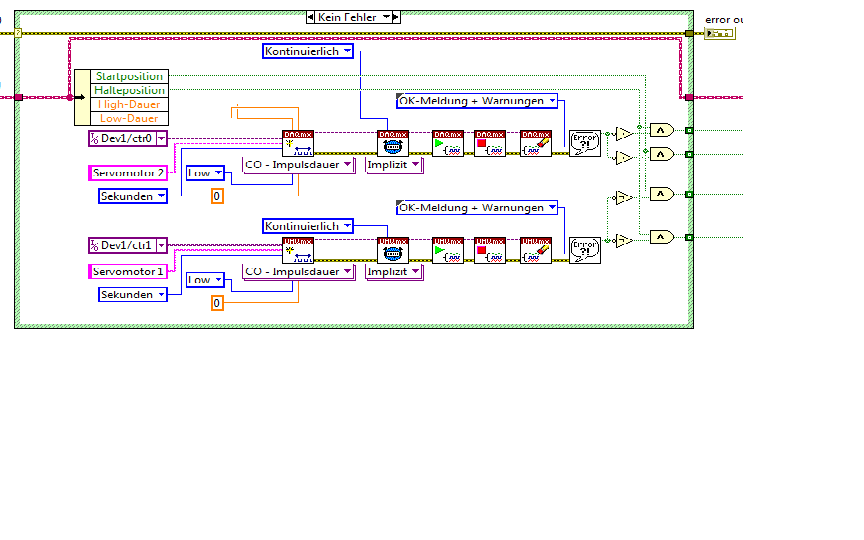Go to next case with the right arrow
Image resolution: width=864 pixels, height=540 pixels.
tap(396, 17)
